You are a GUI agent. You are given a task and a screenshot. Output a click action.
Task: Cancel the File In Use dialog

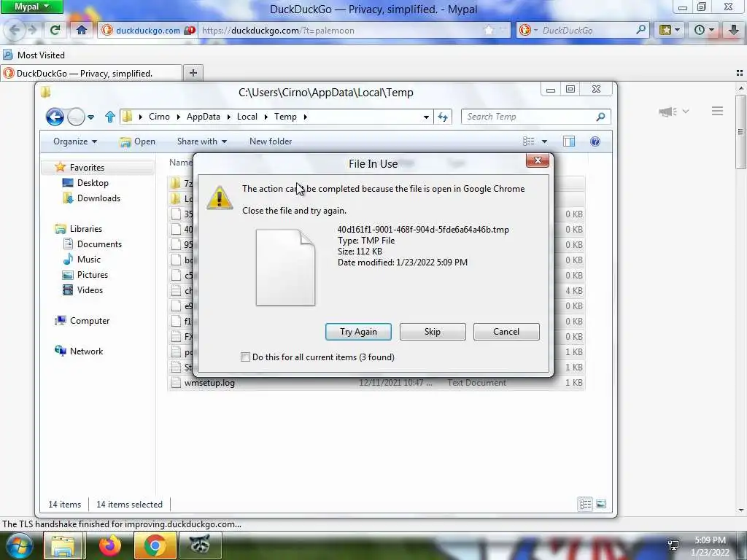[506, 332]
